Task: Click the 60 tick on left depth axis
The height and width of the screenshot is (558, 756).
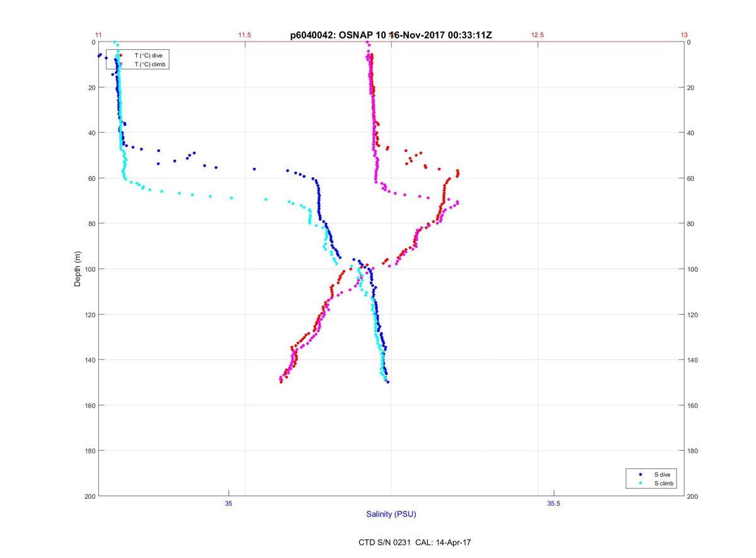Action: (91, 178)
